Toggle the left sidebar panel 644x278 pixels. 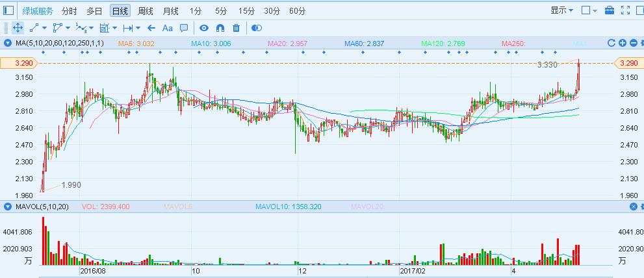click(x=8, y=10)
